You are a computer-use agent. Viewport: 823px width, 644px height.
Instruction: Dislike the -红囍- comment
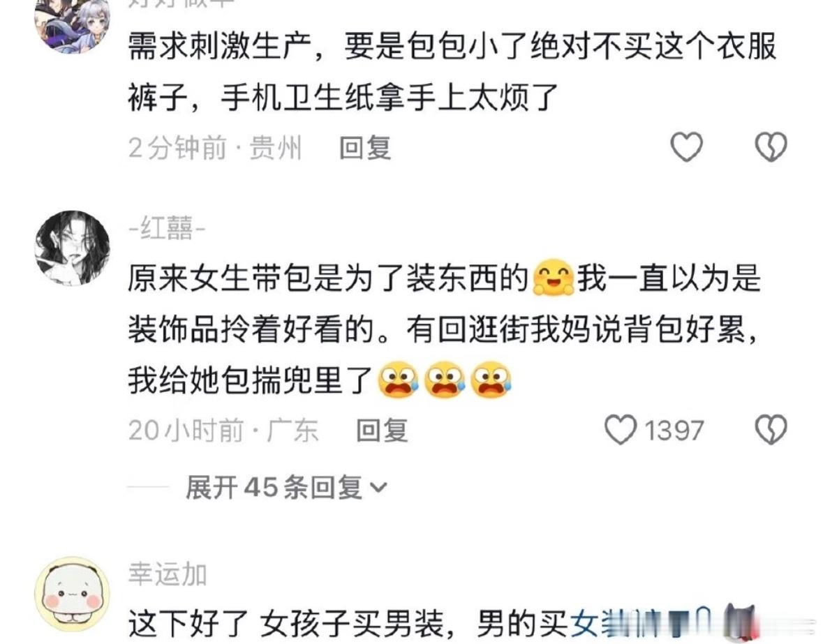point(771,430)
